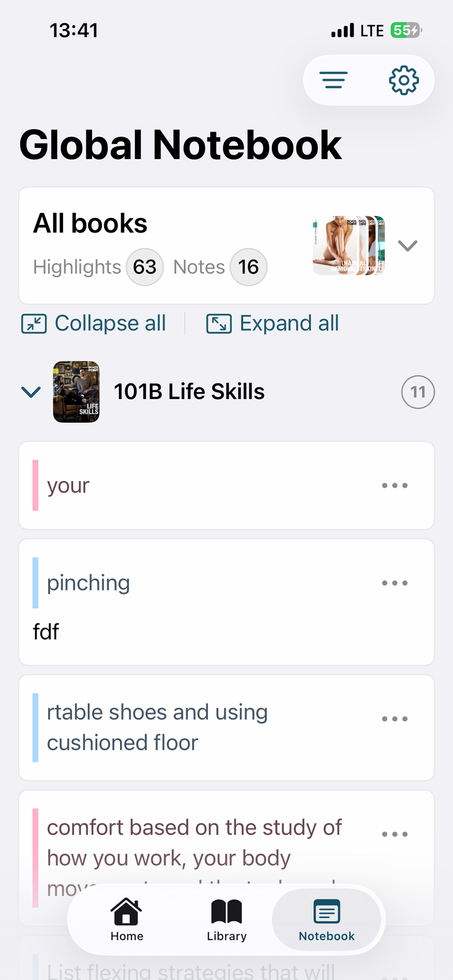Expand the All books dropdown chevron

[x=407, y=246]
